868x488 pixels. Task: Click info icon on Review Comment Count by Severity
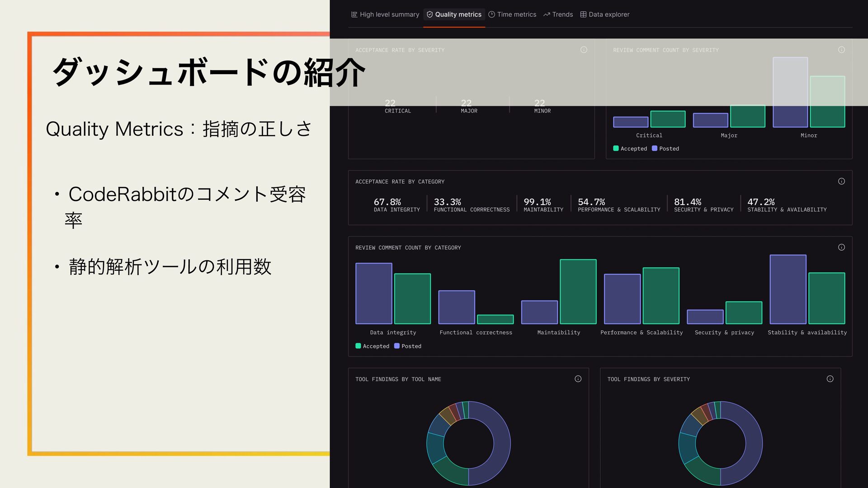click(841, 50)
